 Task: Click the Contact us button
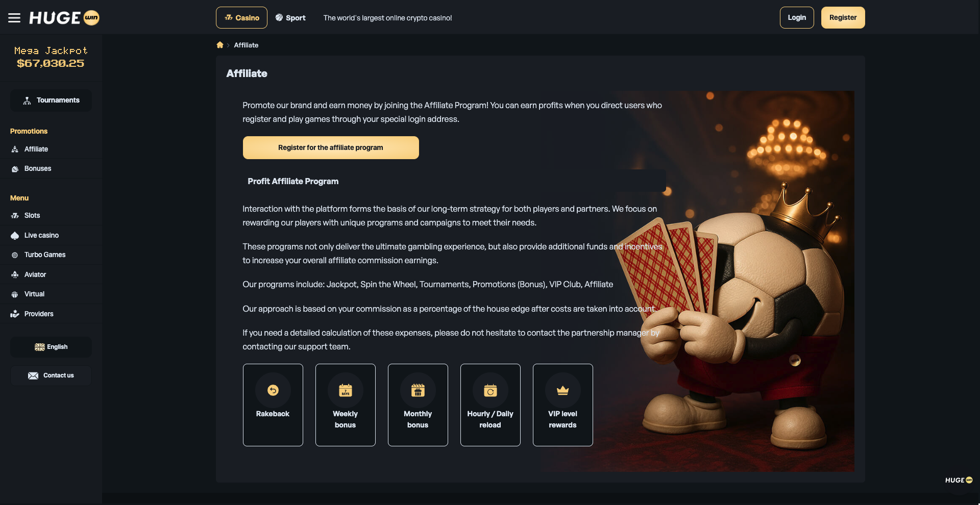point(51,375)
